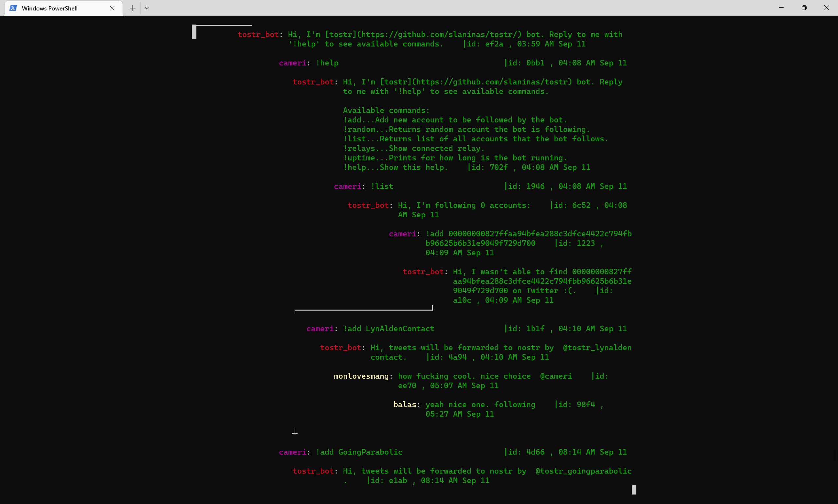The width and height of the screenshot is (838, 504).
Task: Click the "on Twitter :(." text
Action: tap(544, 291)
